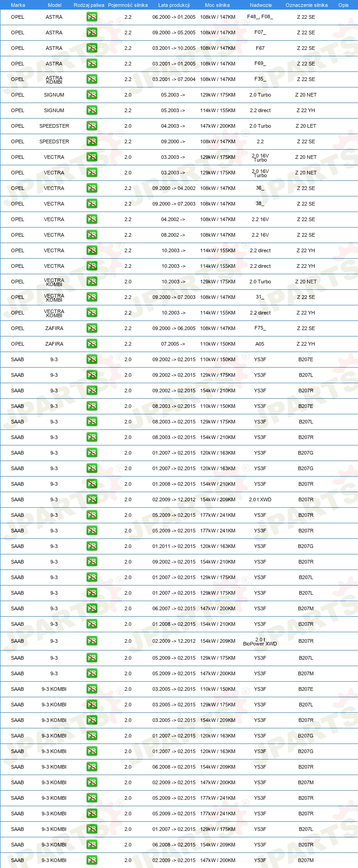The width and height of the screenshot is (358, 868).
Task: Click petrol icon in Vectra 08.2002 row
Action: coord(92,235)
